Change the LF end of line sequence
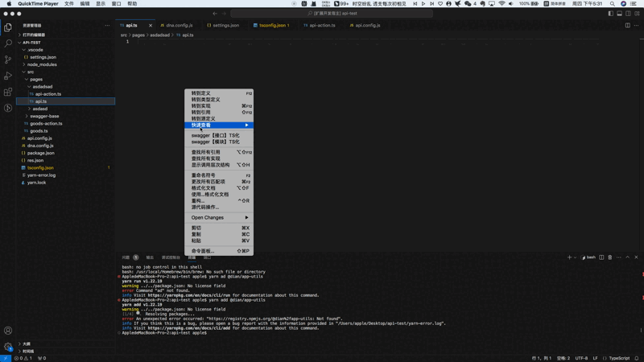The width and height of the screenshot is (644, 362). [x=595, y=358]
